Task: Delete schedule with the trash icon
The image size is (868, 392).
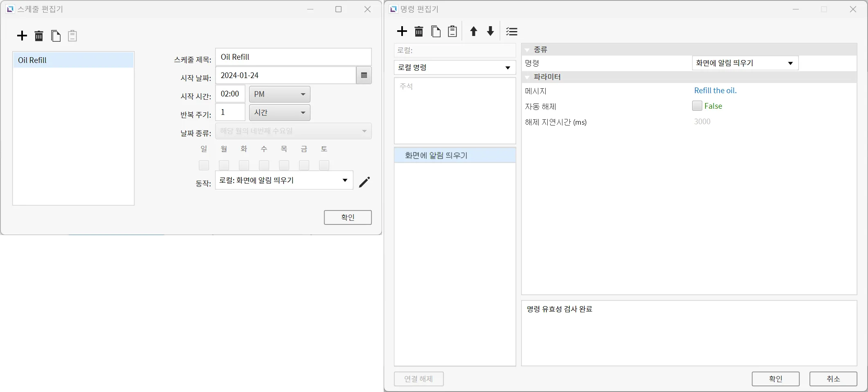Action: 39,36
